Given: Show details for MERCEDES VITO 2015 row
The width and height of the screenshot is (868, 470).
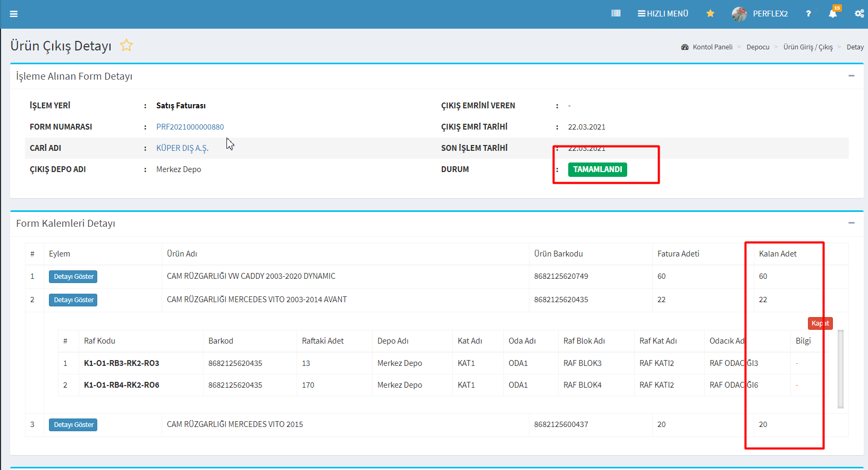Looking at the screenshot, I should [73, 425].
